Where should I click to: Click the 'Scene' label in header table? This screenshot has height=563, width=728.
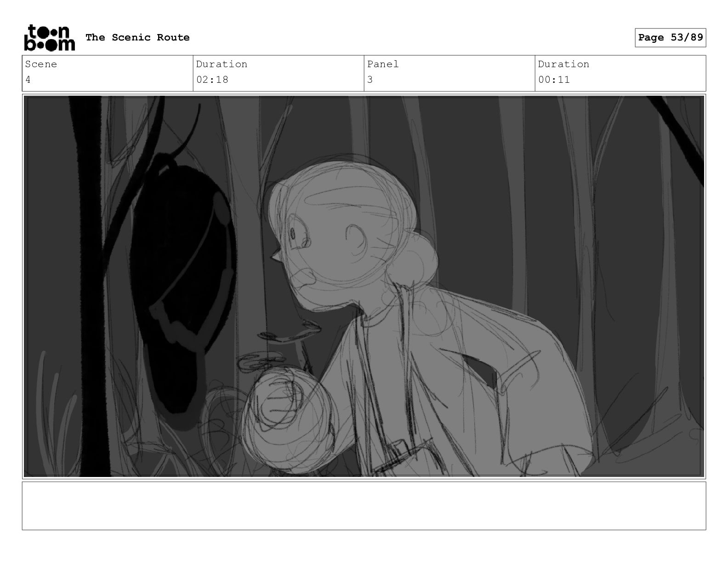coord(41,64)
